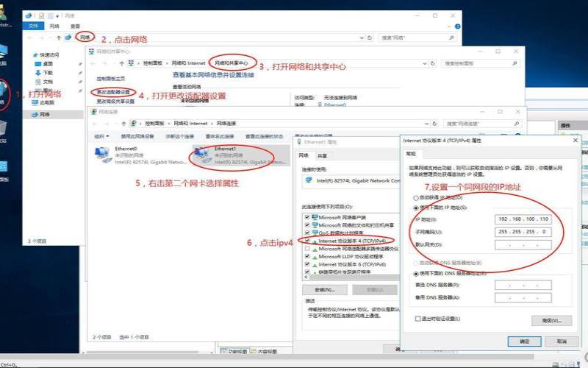The width and height of the screenshot is (588, 368).
Task: Click the IP 地址 input field
Action: (523, 219)
